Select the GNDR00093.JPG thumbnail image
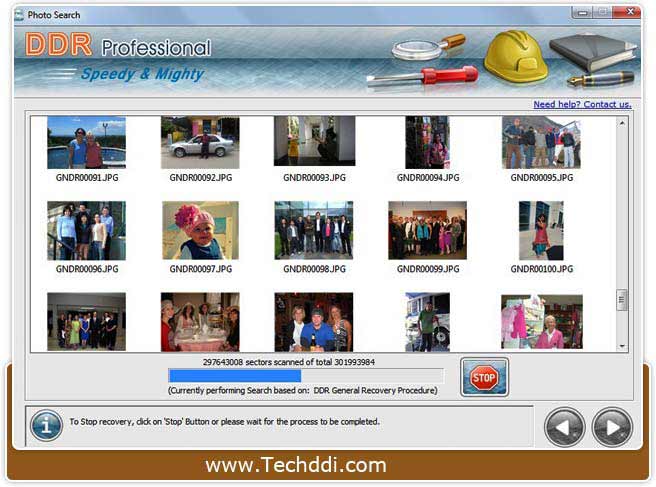 pos(314,141)
